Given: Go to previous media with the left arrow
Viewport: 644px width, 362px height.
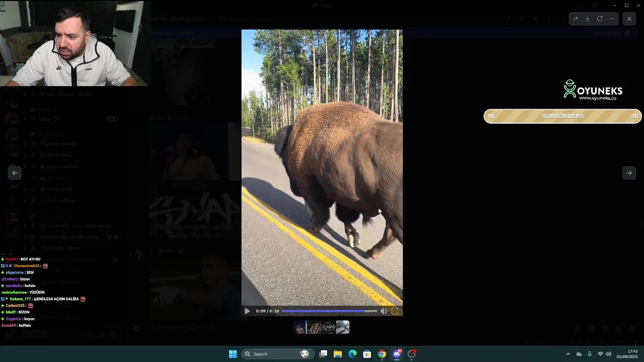Looking at the screenshot, I should 15,173.
